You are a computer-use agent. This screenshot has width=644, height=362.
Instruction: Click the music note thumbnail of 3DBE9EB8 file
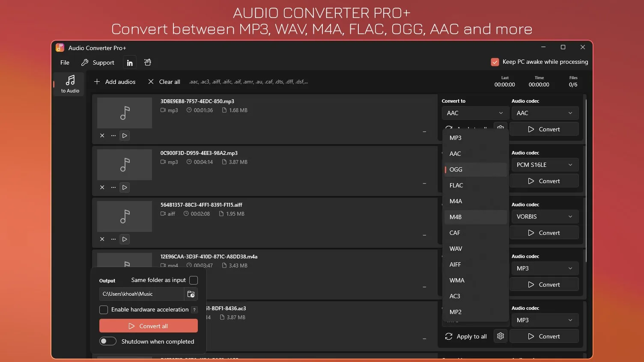(125, 113)
